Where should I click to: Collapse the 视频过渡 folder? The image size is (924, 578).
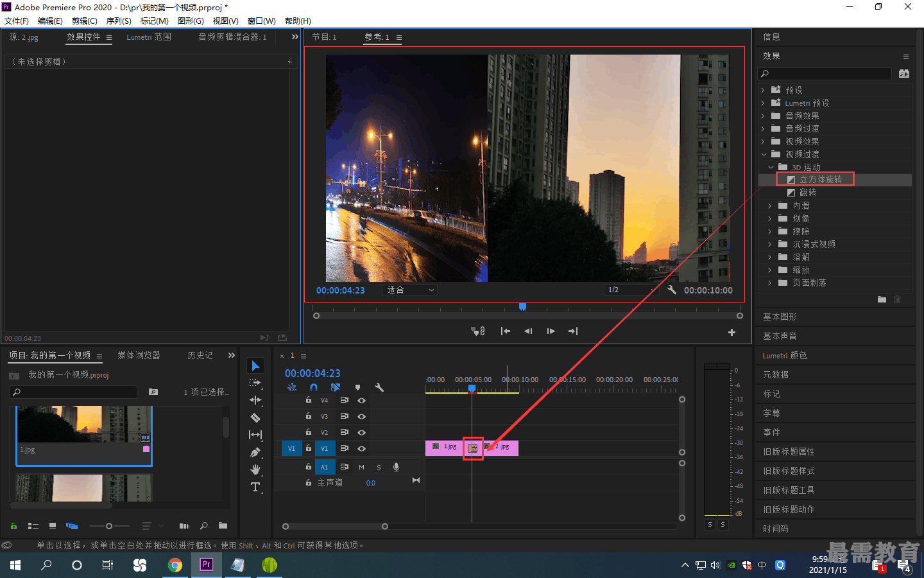[x=764, y=154]
